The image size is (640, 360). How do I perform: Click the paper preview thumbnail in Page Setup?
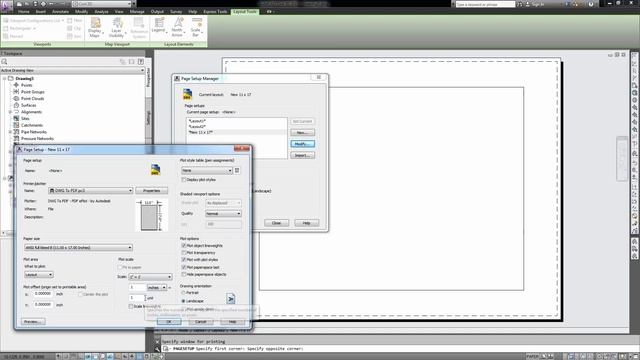tap(151, 216)
